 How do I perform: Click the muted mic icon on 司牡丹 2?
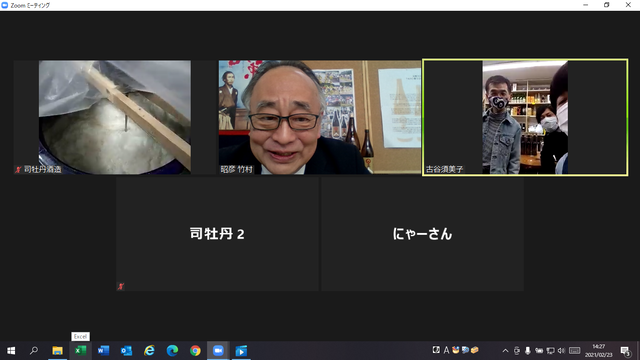point(121,287)
